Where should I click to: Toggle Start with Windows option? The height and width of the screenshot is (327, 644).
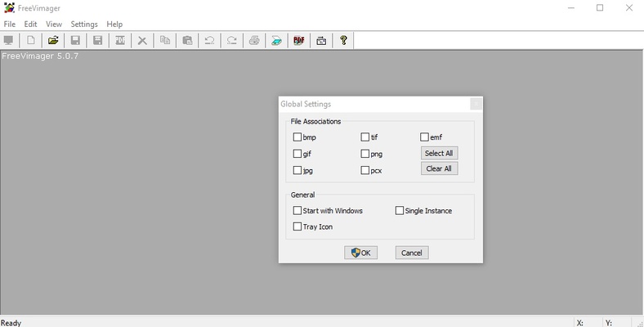(297, 211)
